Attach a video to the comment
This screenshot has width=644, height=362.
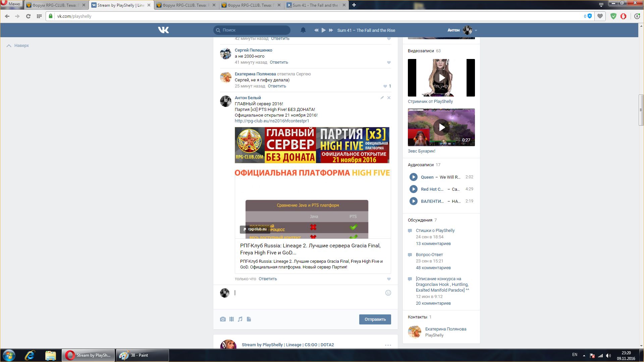[231, 319]
